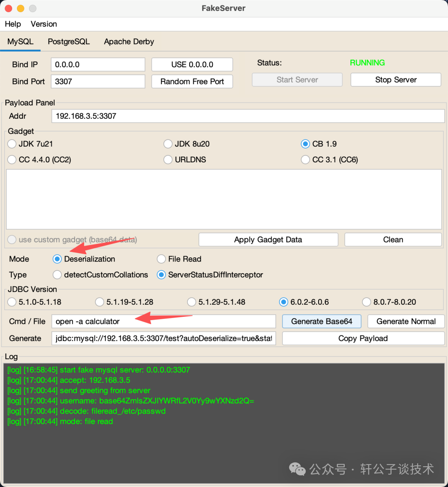Select JDBC version 5.1.19-5.1.28
Viewport: 448px width, 487px height.
[124, 302]
